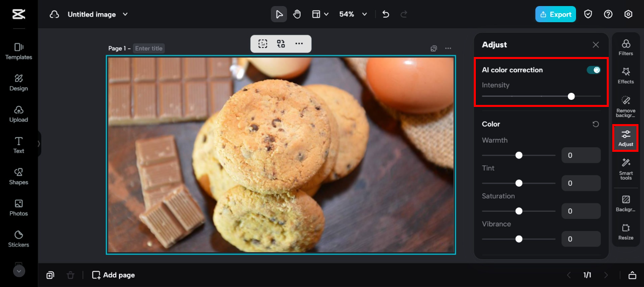The width and height of the screenshot is (644, 287).
Task: Redo the last action
Action: 404,14
